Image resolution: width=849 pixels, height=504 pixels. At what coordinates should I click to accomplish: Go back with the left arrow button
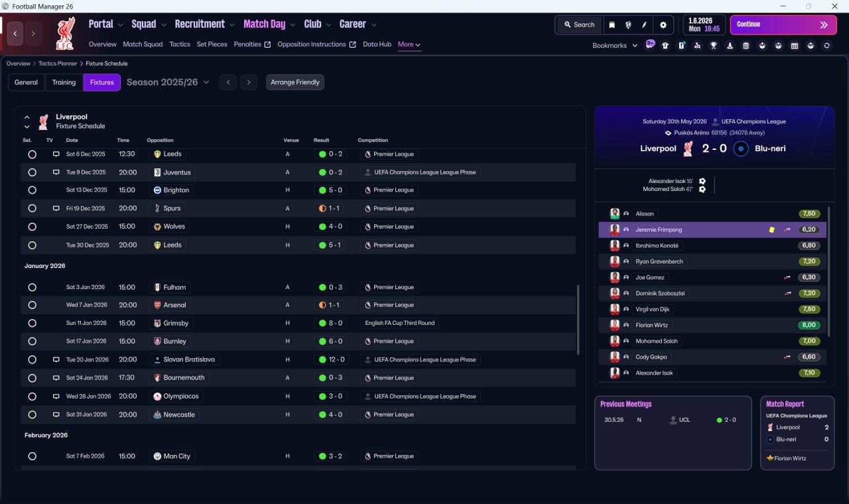[x=15, y=32]
